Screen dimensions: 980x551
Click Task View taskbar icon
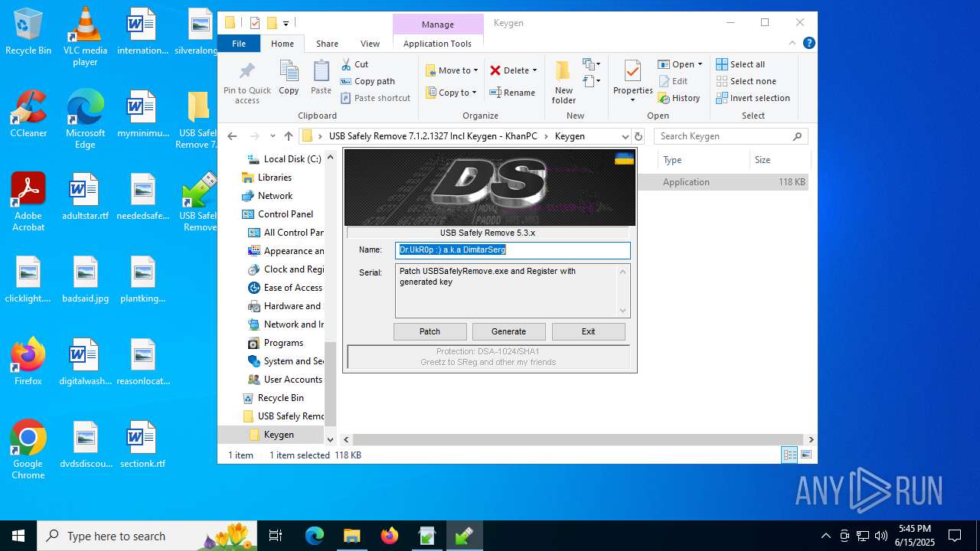point(276,536)
